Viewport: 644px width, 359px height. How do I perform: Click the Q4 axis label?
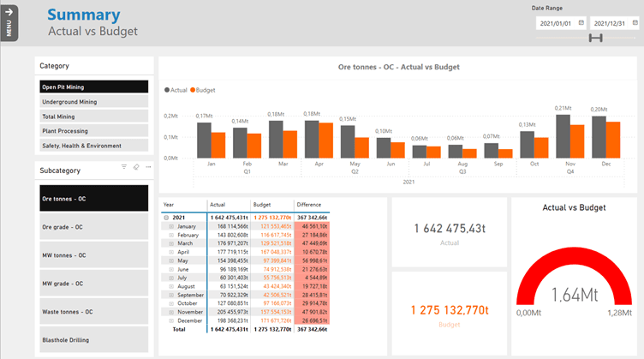[570, 171]
